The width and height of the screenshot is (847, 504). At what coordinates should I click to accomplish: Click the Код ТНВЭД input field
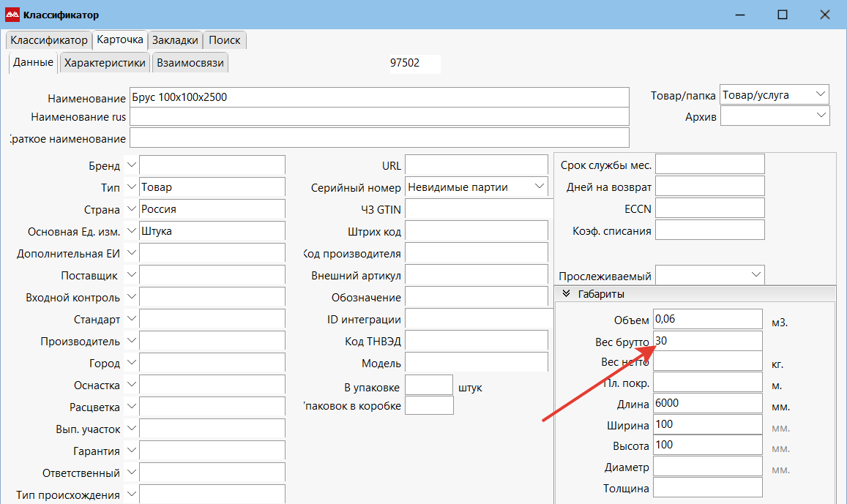point(477,341)
